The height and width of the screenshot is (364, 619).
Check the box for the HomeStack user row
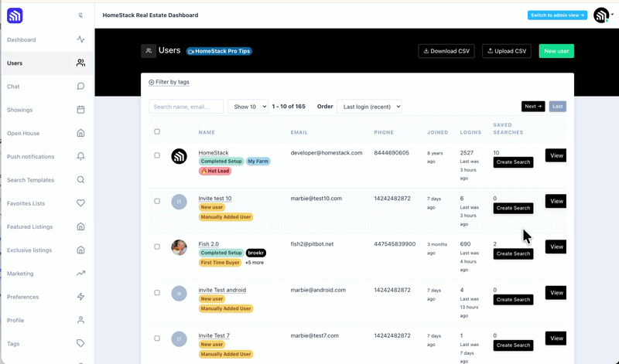(x=157, y=155)
